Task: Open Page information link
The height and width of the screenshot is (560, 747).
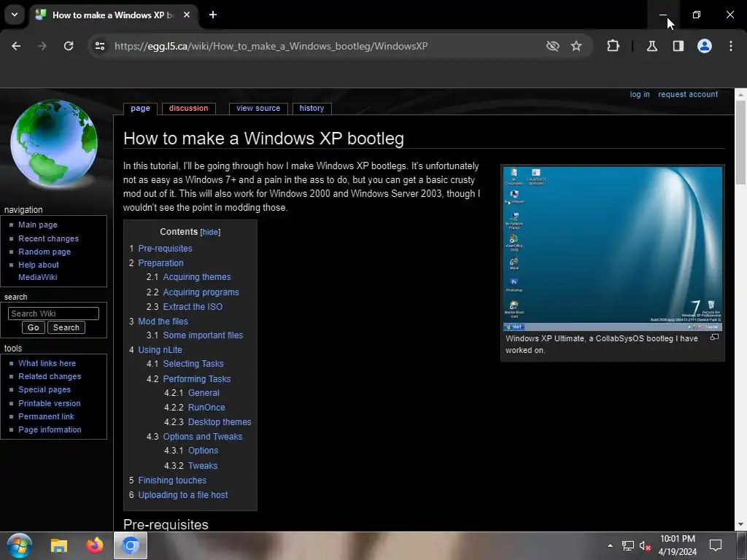Action: tap(50, 429)
